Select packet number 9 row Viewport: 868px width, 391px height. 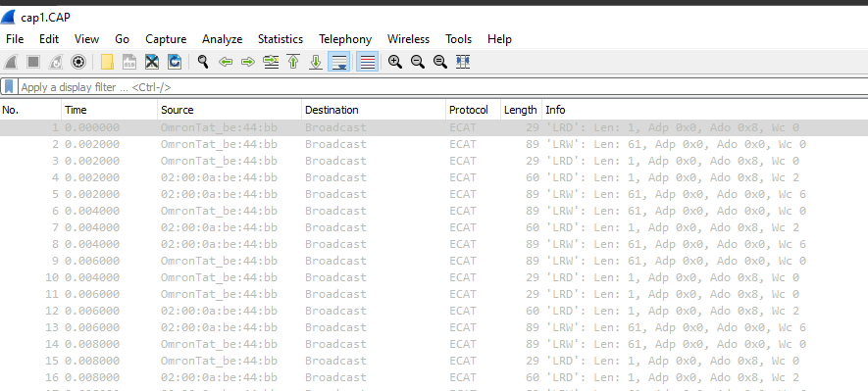(434, 261)
